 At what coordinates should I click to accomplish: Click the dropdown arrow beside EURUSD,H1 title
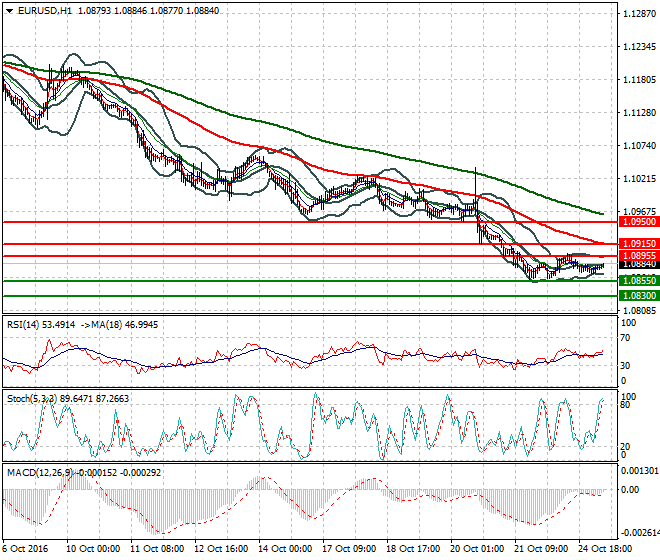click(9, 10)
